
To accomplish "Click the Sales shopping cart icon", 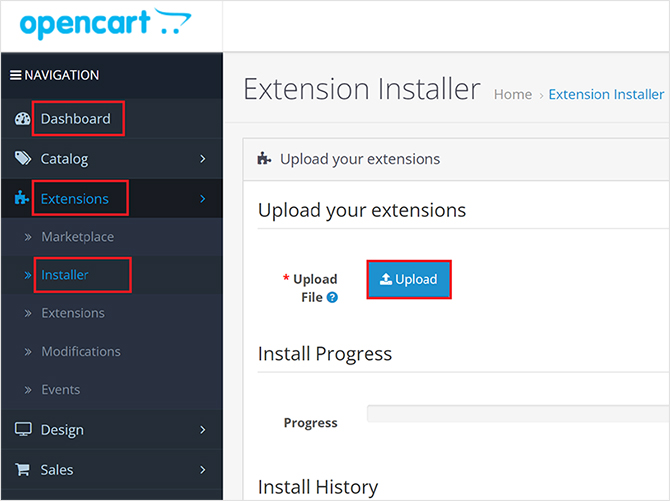I will point(22,469).
